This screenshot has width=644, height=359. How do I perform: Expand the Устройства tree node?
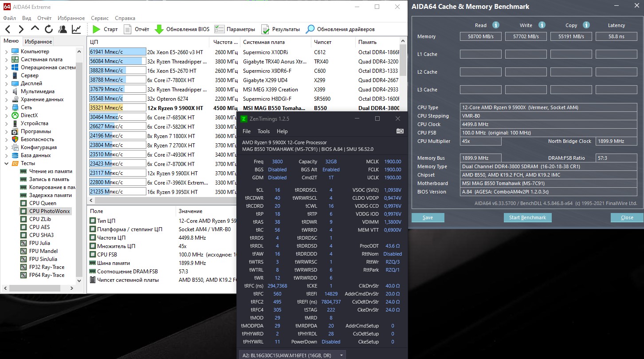7,123
